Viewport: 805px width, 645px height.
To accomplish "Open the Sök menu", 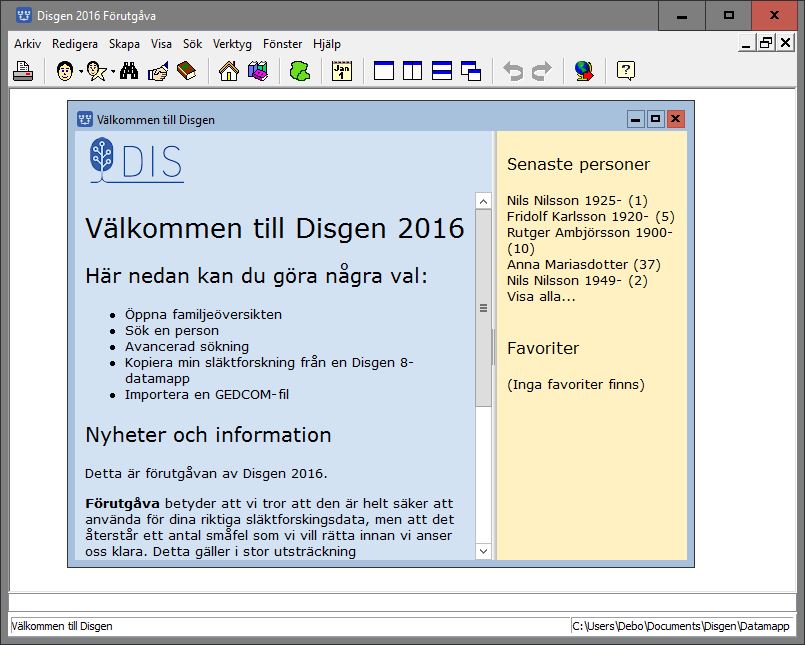I will coord(193,44).
